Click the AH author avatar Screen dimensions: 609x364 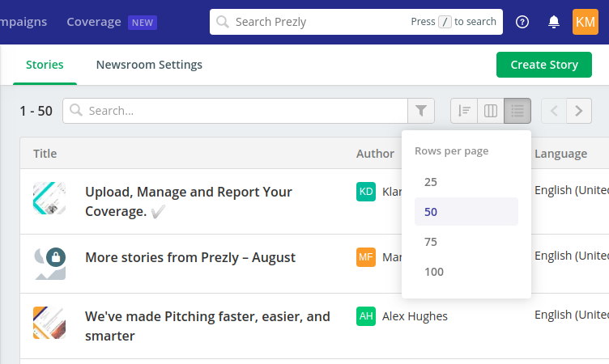(366, 316)
